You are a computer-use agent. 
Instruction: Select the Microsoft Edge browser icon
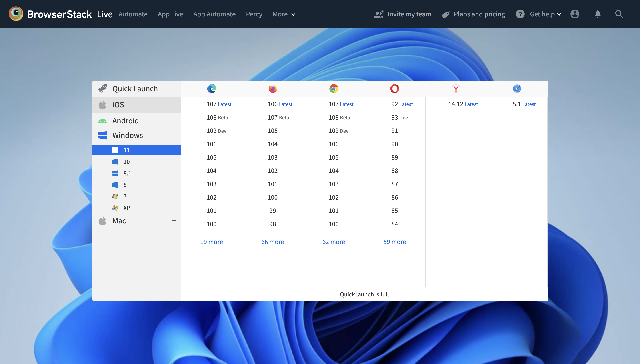[x=212, y=88]
